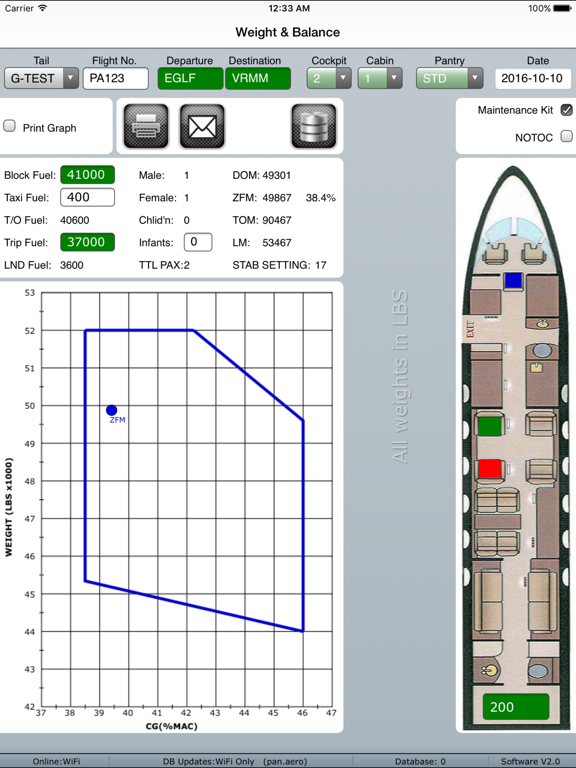Tap the Trip Fuel 37000 field
Viewport: 576px width, 768px height.
coord(87,242)
